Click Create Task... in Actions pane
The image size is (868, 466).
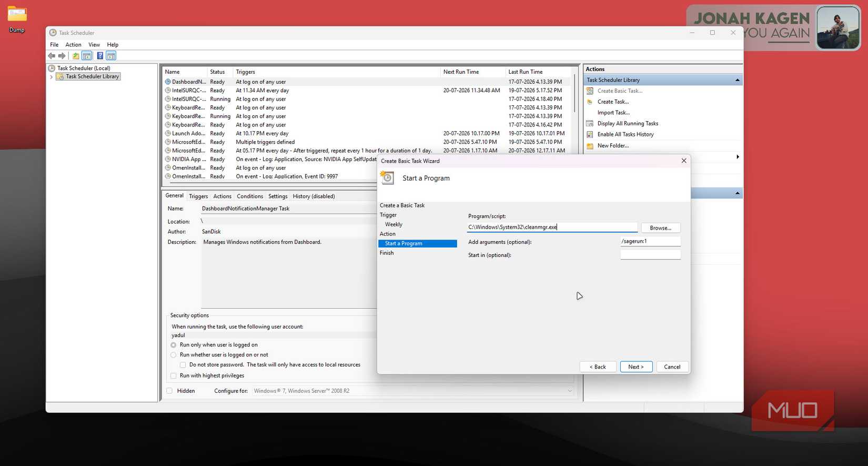pos(613,102)
